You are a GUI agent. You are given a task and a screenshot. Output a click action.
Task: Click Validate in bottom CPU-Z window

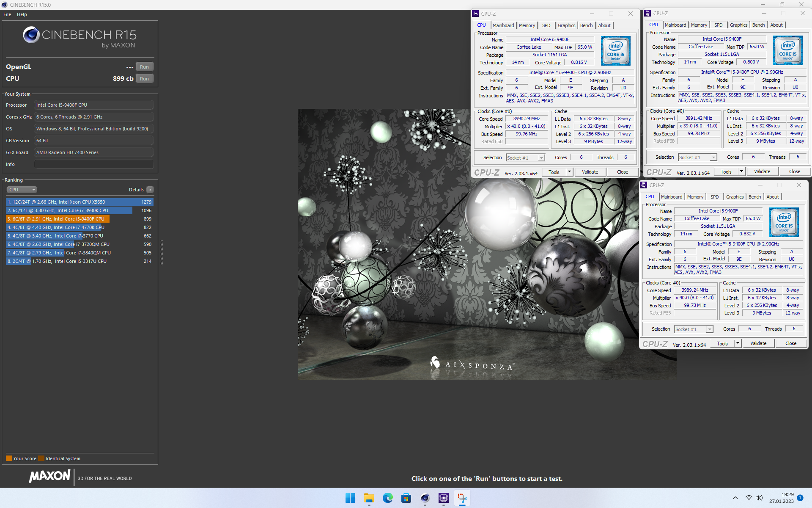[x=758, y=343]
